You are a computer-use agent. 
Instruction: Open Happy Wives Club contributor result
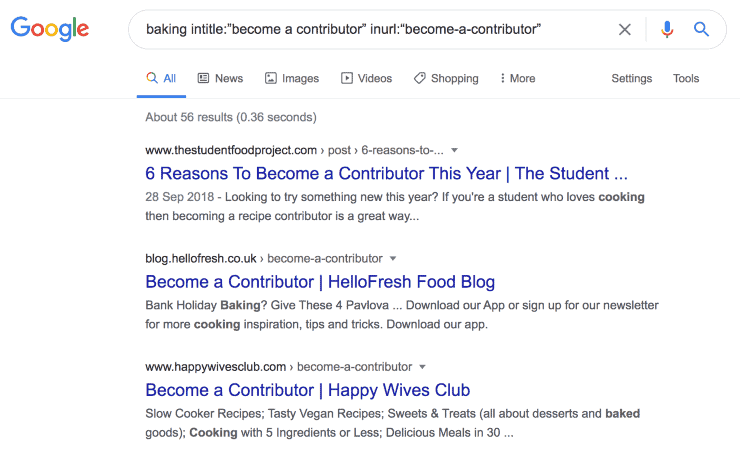[x=308, y=390]
